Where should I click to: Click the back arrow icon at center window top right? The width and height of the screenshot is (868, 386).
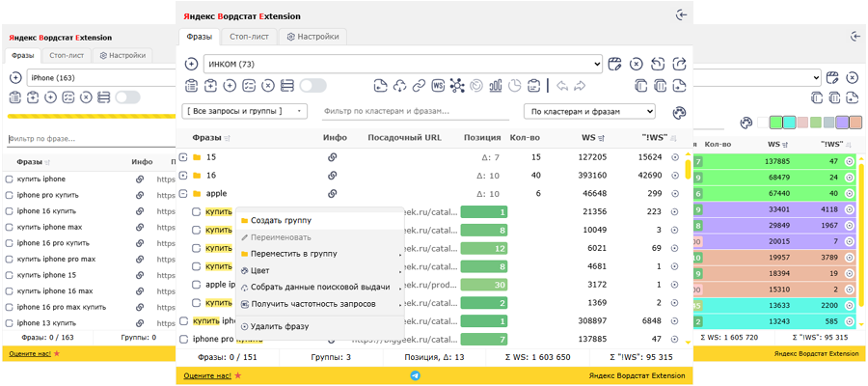coord(682,14)
